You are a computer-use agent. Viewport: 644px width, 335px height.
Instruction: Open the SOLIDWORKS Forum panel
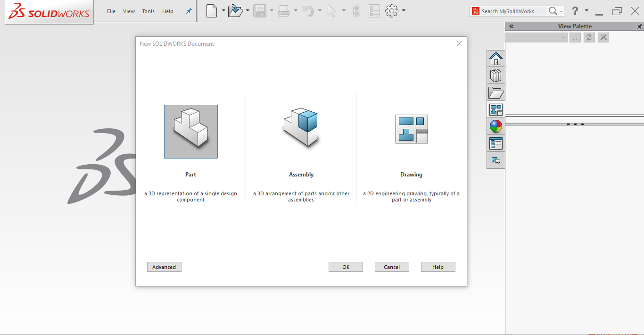(x=496, y=160)
